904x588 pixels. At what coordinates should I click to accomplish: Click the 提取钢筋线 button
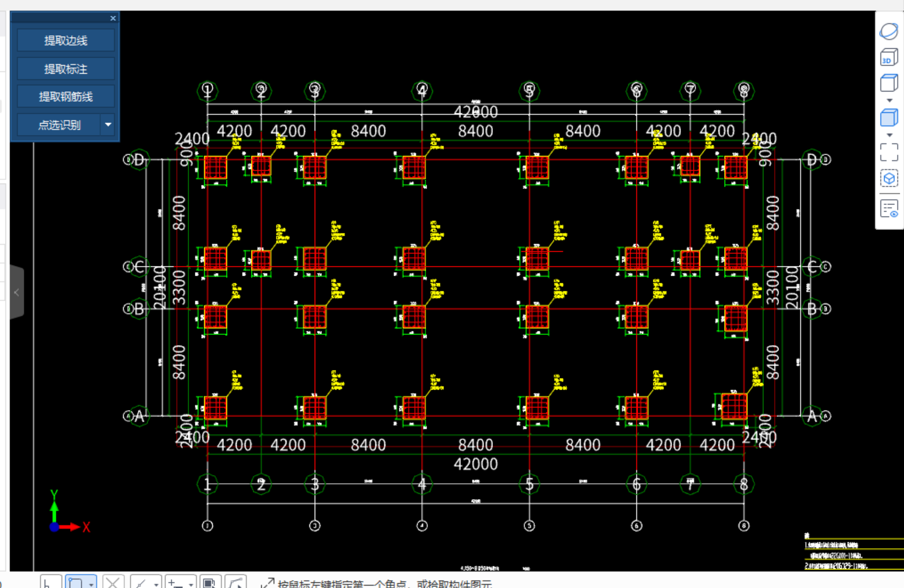[66, 97]
